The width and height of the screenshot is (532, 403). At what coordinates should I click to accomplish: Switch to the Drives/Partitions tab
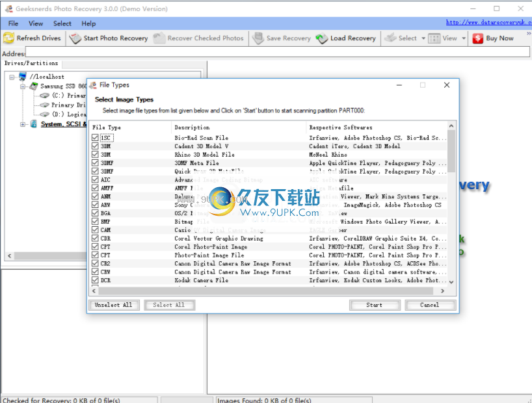(x=31, y=63)
